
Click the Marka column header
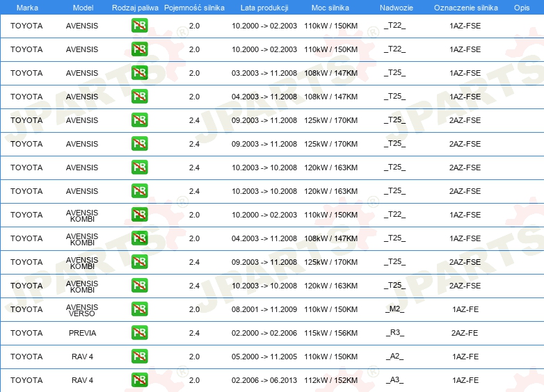tap(27, 8)
